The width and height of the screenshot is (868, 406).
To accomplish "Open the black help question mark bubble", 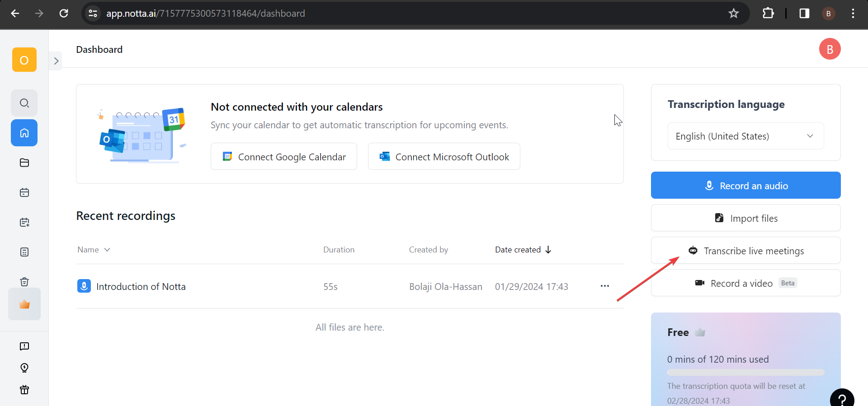I will click(x=842, y=398).
